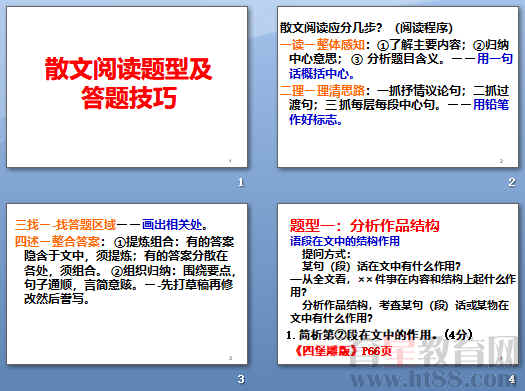The image size is (525, 391).
Task: Click the red title 散文阅读题型及答题技巧
Action: (x=129, y=83)
